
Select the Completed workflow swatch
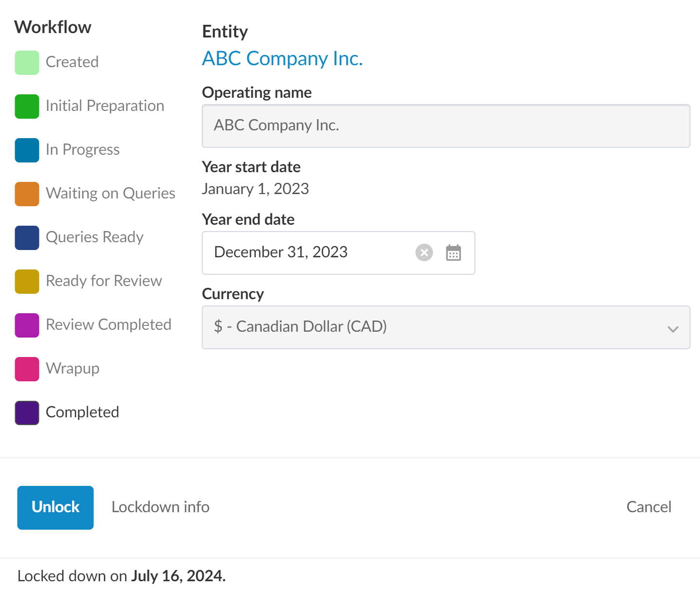[x=27, y=413]
